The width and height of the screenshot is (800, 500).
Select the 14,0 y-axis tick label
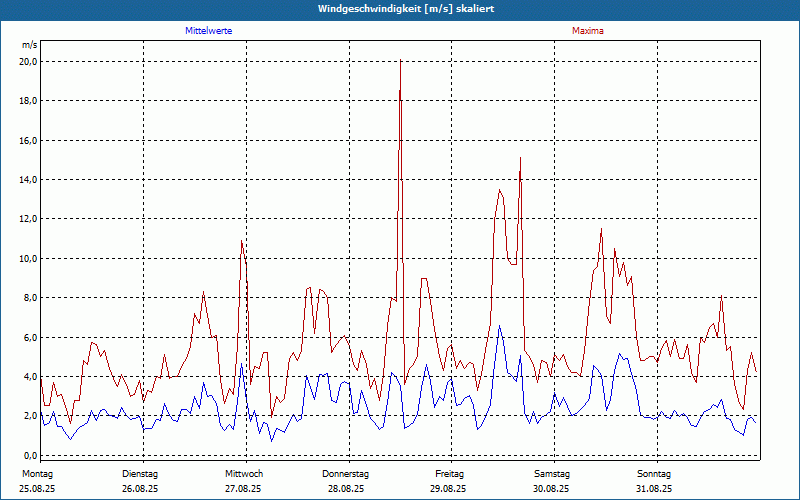click(x=28, y=179)
